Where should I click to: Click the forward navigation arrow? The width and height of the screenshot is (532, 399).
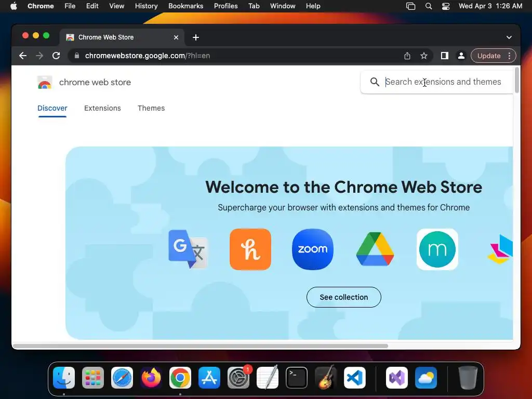coord(39,56)
